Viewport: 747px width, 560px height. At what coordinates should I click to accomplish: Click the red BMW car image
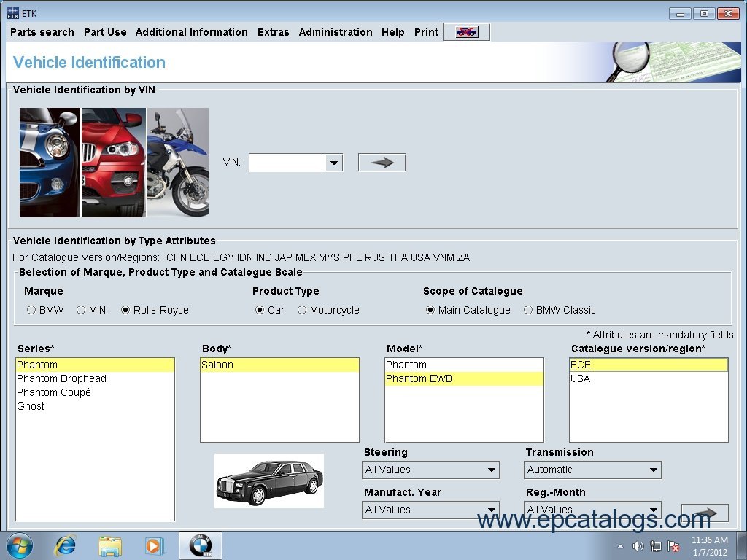click(x=113, y=163)
